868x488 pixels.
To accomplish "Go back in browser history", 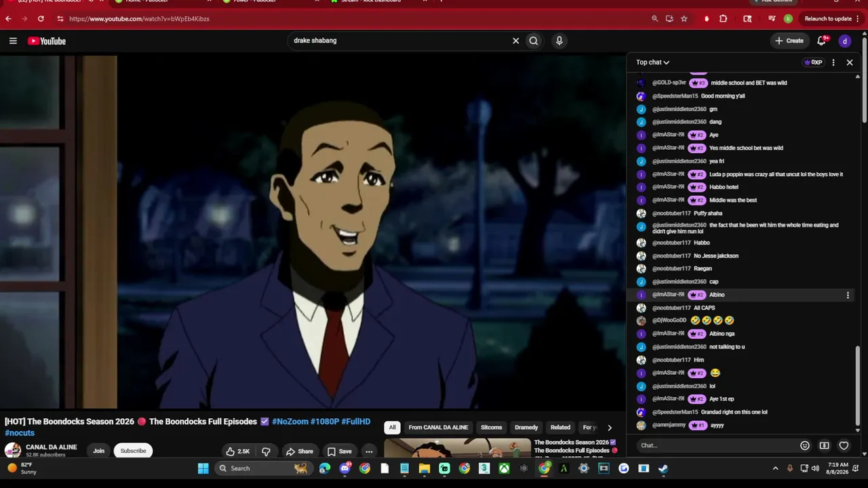I will point(8,19).
